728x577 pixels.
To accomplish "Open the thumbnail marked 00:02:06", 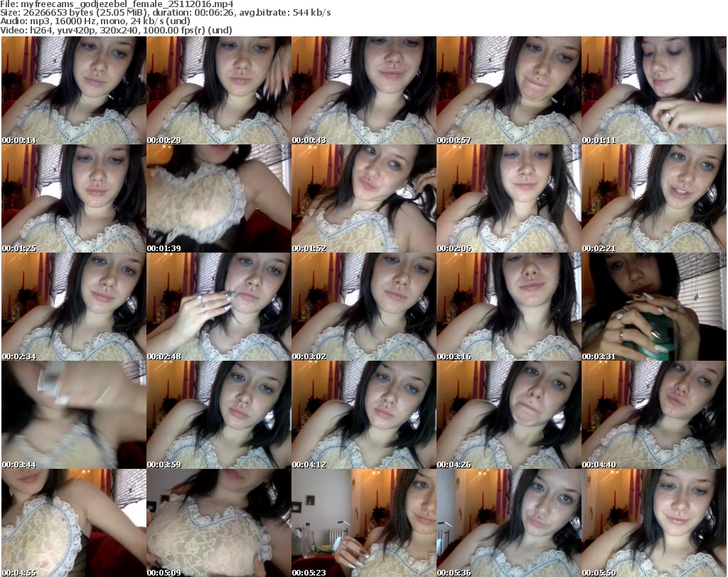I will [x=508, y=198].
